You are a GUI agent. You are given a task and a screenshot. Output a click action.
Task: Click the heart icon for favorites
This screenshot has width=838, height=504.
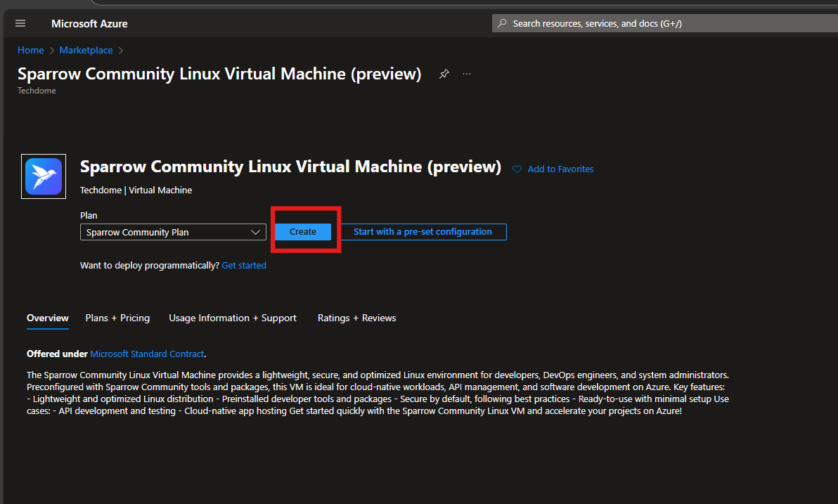tap(517, 169)
